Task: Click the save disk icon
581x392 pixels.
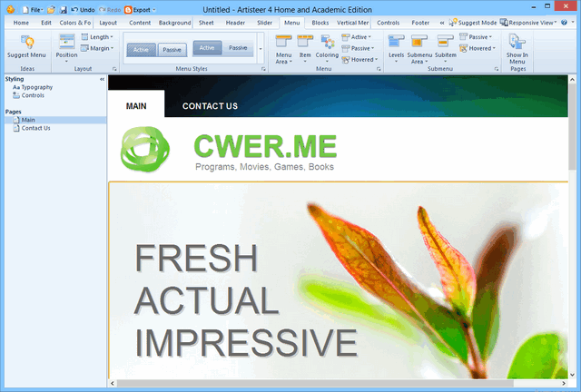Action: (64, 10)
